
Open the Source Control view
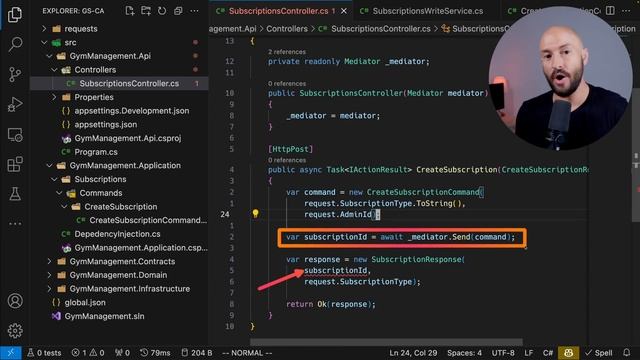(15, 74)
